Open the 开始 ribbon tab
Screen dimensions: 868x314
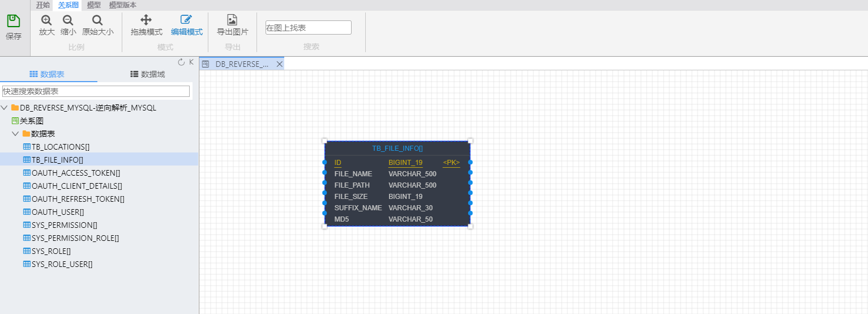click(43, 5)
